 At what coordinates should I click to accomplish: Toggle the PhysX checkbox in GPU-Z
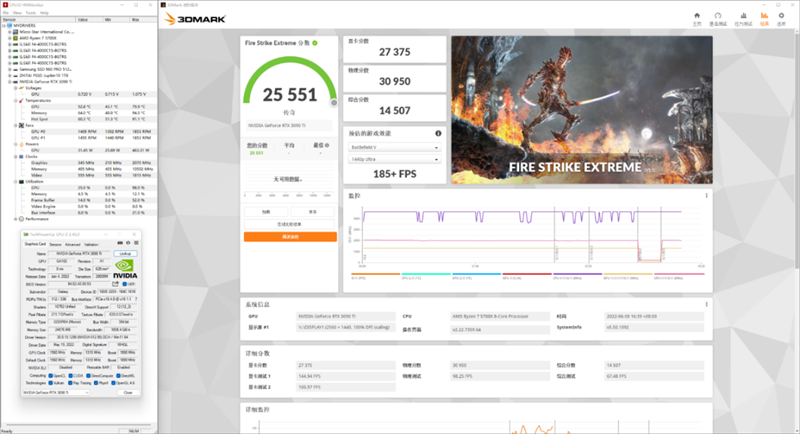coord(95,382)
